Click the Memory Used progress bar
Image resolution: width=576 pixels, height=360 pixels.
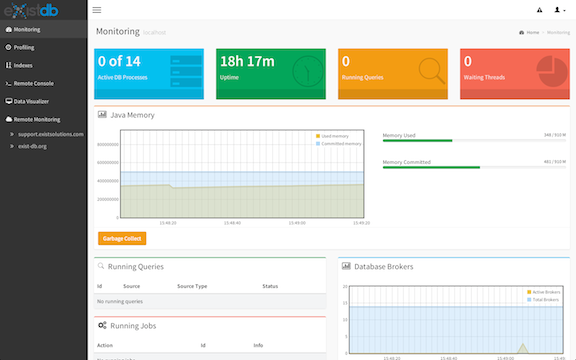pos(474,140)
